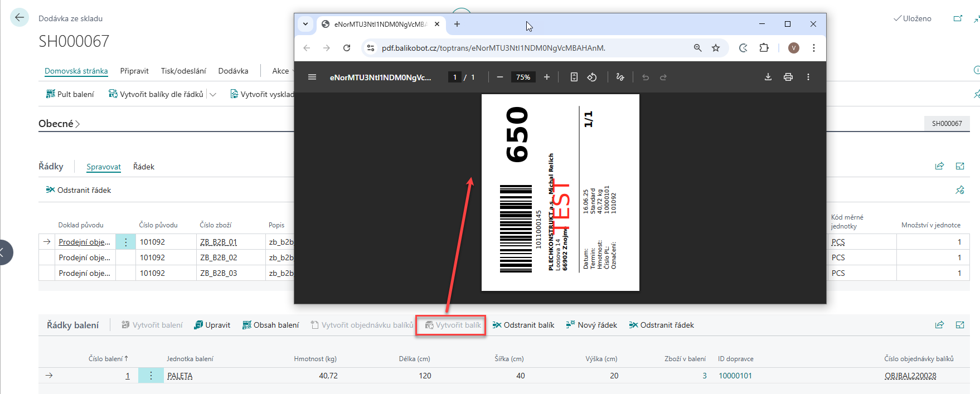Image resolution: width=980 pixels, height=394 pixels.
Task: Expand the Obecné section
Action: [x=59, y=124]
